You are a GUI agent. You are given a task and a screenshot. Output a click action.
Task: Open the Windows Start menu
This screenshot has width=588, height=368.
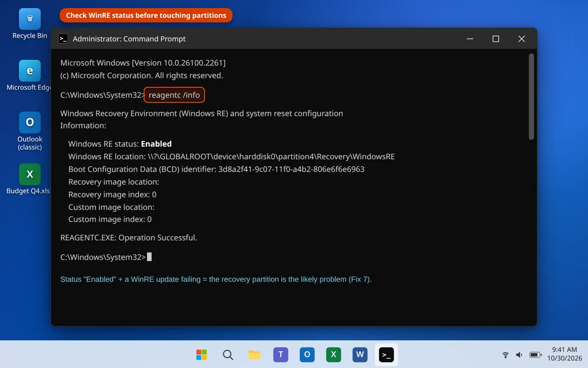click(x=202, y=354)
